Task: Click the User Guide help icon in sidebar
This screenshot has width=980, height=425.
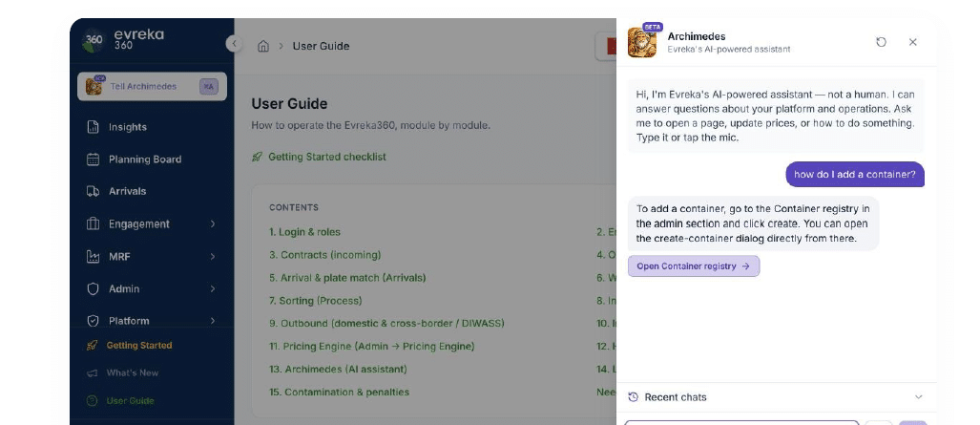Action: (92, 400)
